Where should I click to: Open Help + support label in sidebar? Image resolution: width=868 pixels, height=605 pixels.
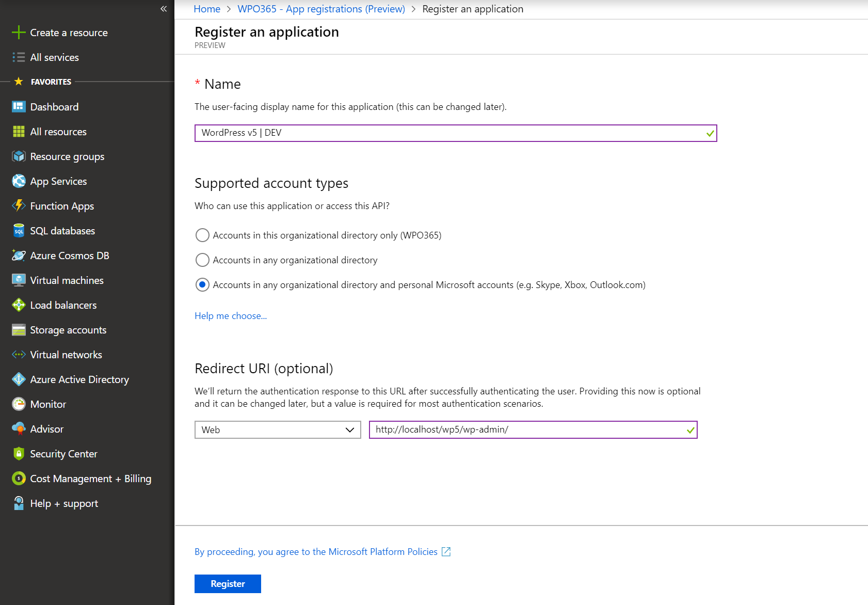coord(64,503)
